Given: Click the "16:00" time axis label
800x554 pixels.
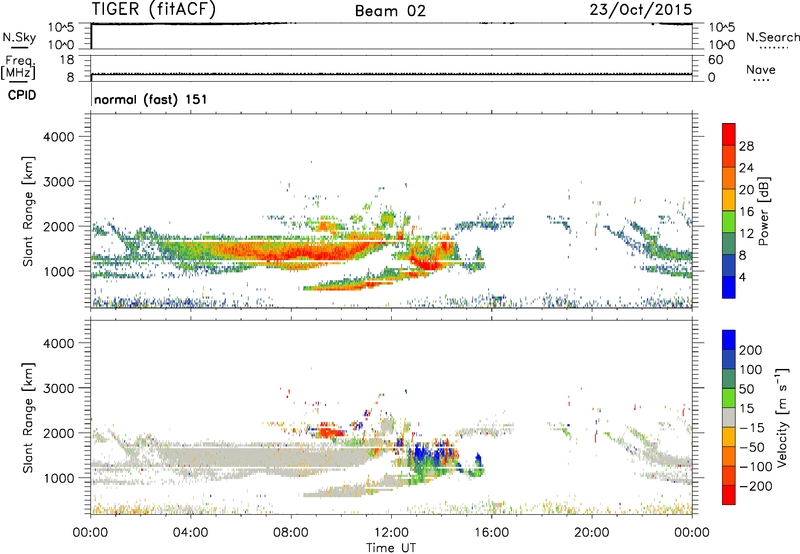Looking at the screenshot, I should tap(491, 533).
